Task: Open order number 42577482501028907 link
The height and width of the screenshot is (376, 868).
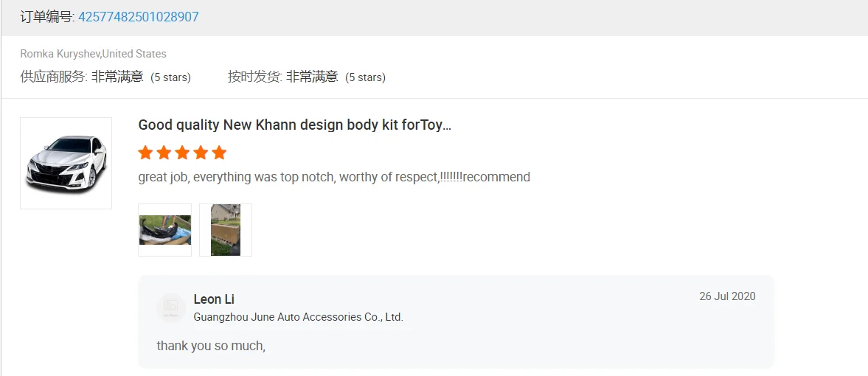Action: pyautogui.click(x=139, y=17)
